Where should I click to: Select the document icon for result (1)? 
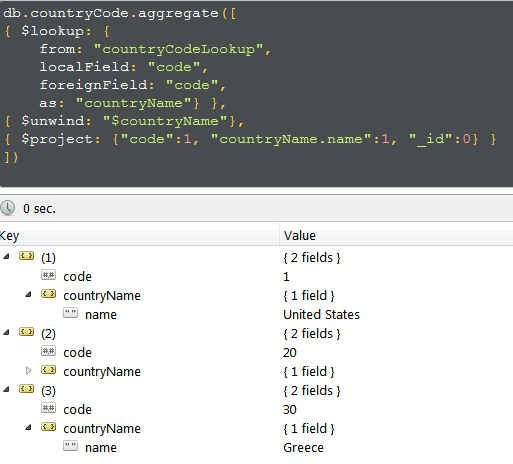[26, 256]
